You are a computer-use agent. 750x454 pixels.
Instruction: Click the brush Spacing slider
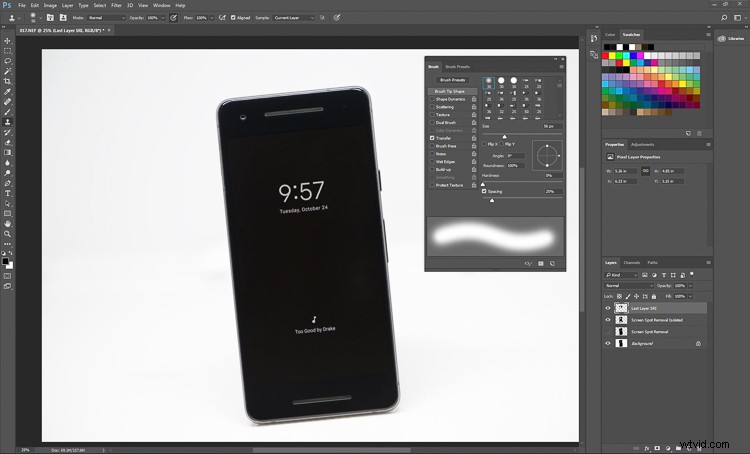click(x=492, y=200)
